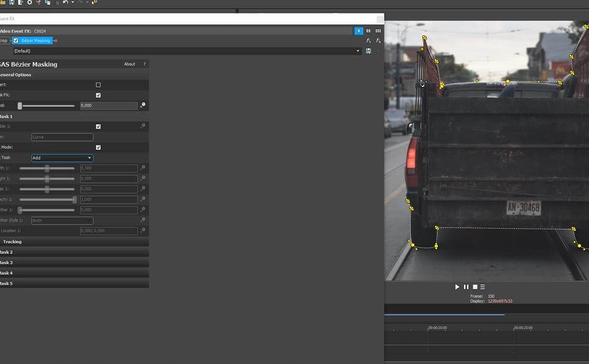Save the current preset with the floppy icon
This screenshot has width=589, height=364.
coord(368,51)
